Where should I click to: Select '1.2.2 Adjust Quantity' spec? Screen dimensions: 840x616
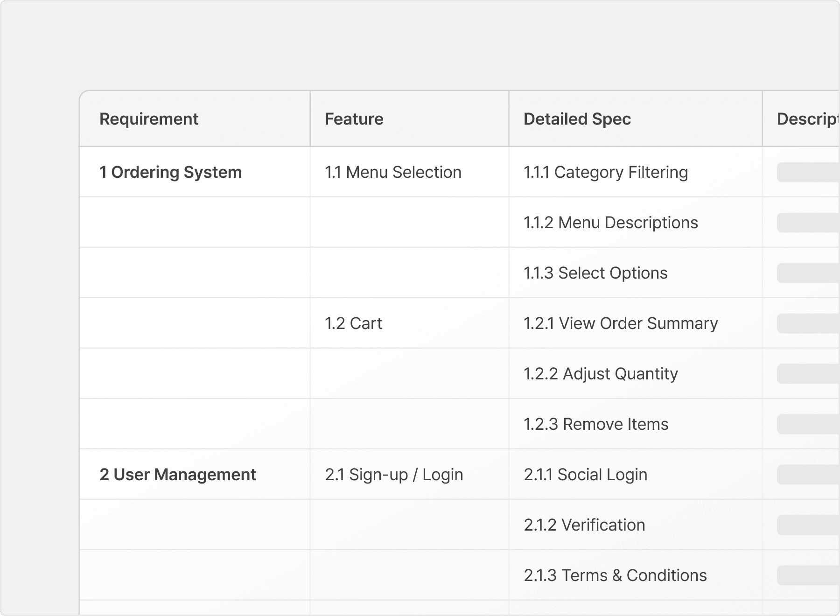636,374
